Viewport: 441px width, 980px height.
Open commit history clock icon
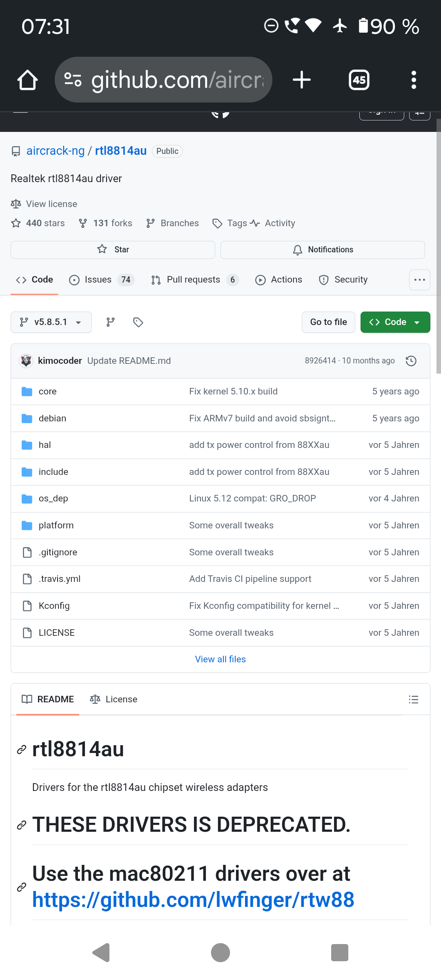click(x=411, y=361)
